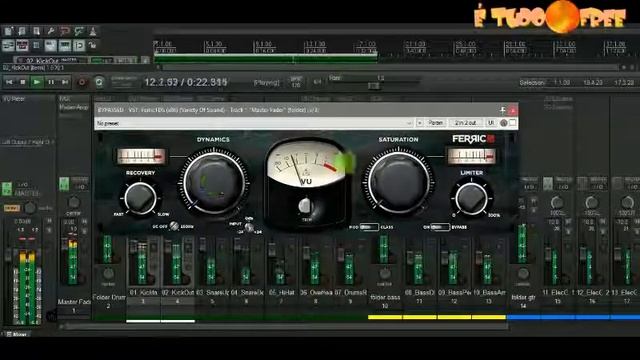640x360 pixels.
Task: Open project settings via the wrench icon
Action: click(51, 31)
